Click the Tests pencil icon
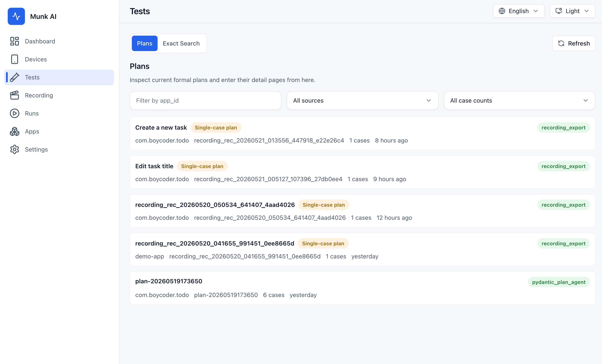The height and width of the screenshot is (364, 602). click(x=14, y=77)
